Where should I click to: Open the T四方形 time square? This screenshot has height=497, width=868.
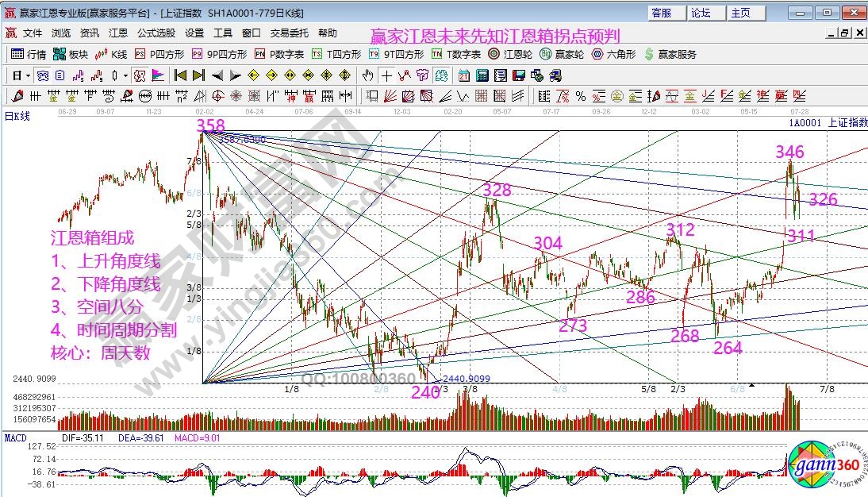tap(336, 54)
